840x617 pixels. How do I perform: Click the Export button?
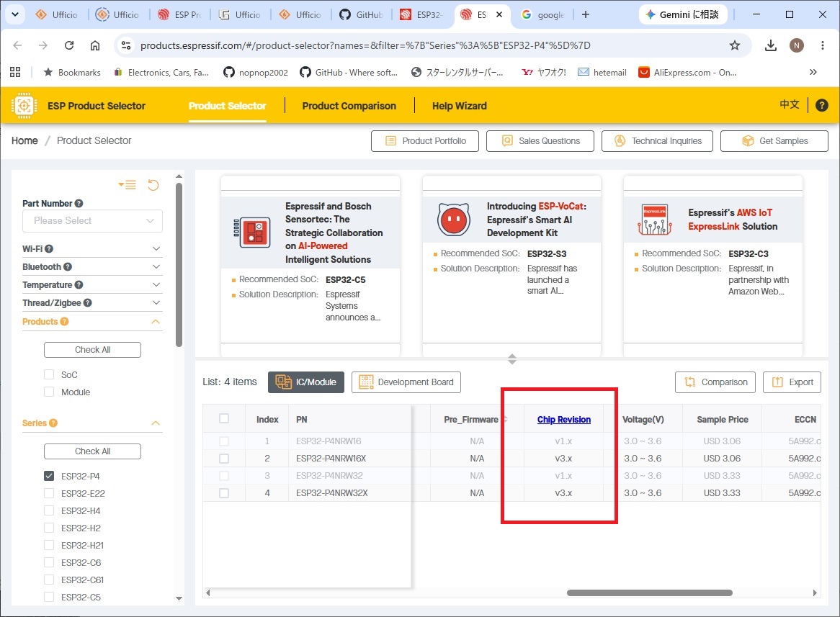tap(792, 382)
